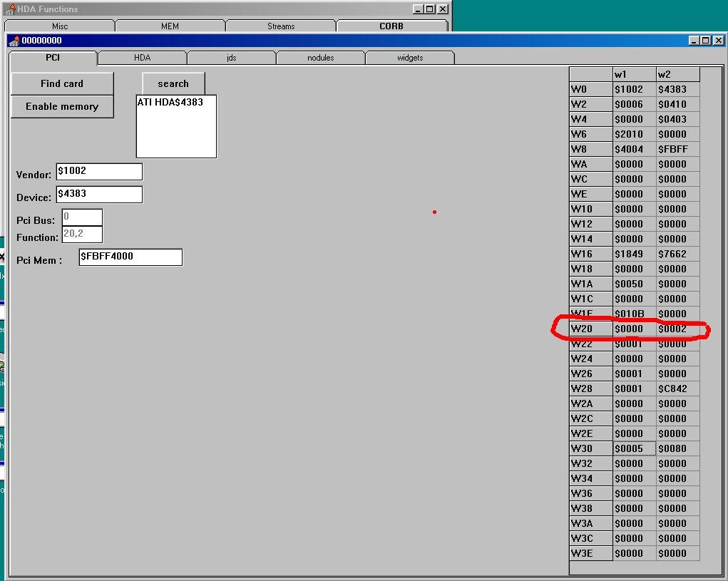This screenshot has width=728, height=581.
Task: Click the Pci Mem address field
Action: 130,257
